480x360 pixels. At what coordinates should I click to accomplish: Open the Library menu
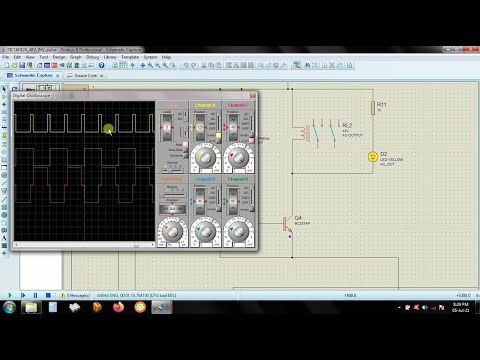coord(110,57)
